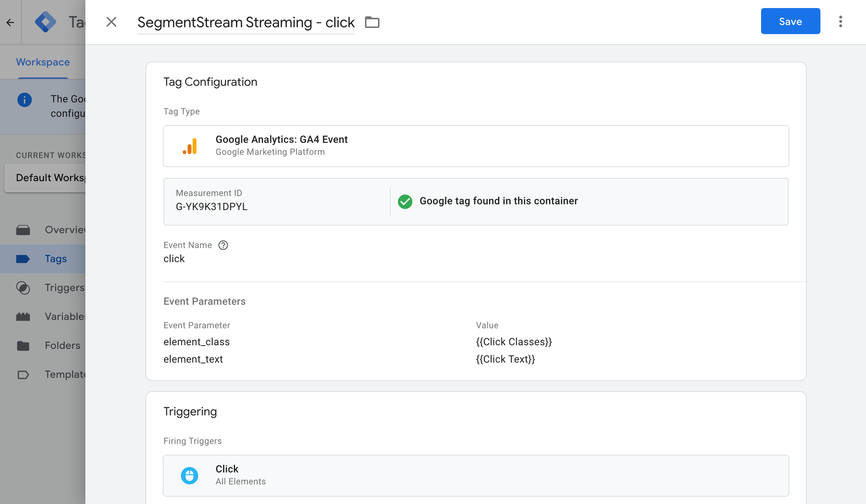Click Google tag found in this container

coord(499,201)
